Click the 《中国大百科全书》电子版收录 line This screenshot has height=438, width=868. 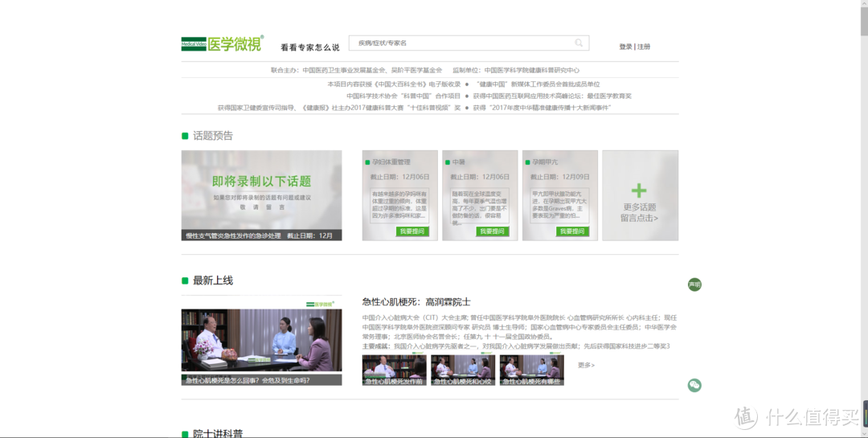coord(394,84)
